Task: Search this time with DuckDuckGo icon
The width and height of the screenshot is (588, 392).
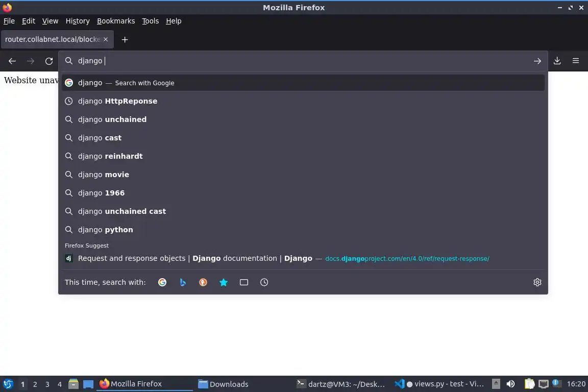Action: (x=203, y=282)
